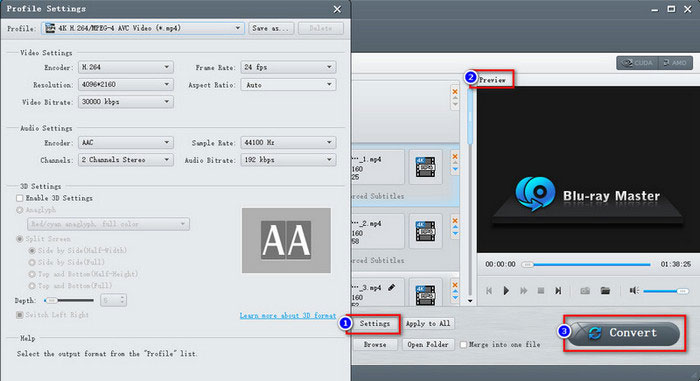Start conversion with the Convert button
700x381 pixels.
point(624,333)
